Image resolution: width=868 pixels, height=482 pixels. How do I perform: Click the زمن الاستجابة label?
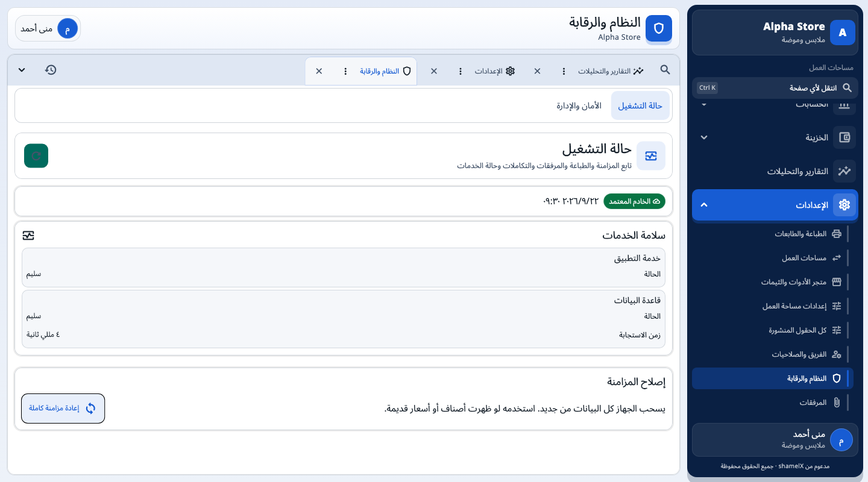point(640,334)
